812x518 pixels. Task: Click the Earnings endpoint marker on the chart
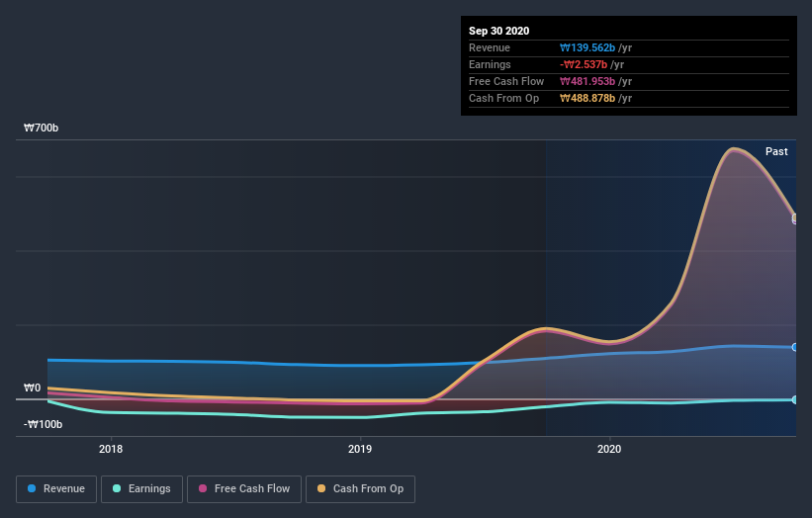click(795, 399)
